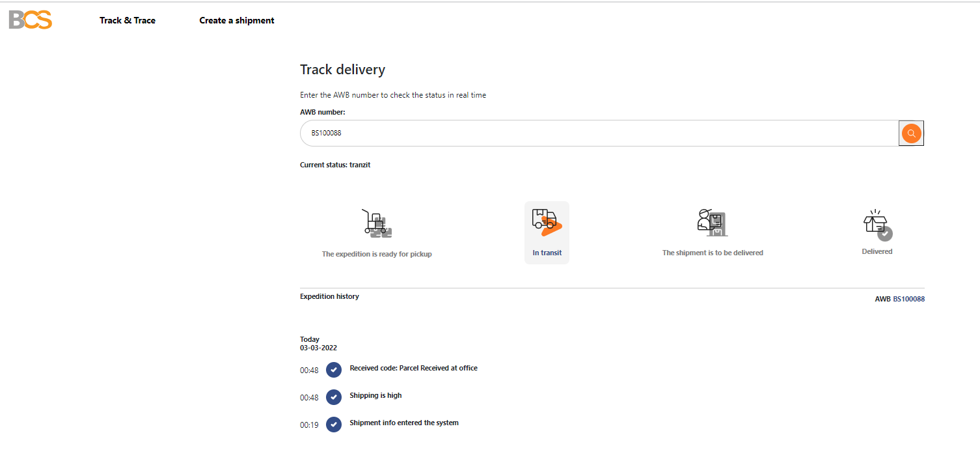Click checkmark beside Shipping is high
This screenshot has width=980, height=461.
pyautogui.click(x=334, y=397)
